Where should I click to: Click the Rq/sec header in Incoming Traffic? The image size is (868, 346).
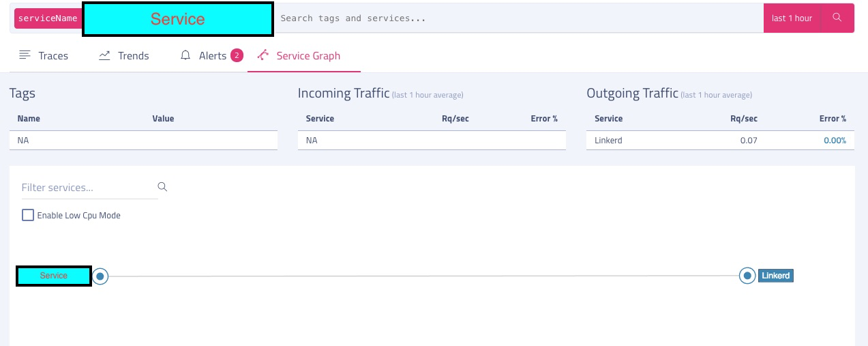coord(455,119)
